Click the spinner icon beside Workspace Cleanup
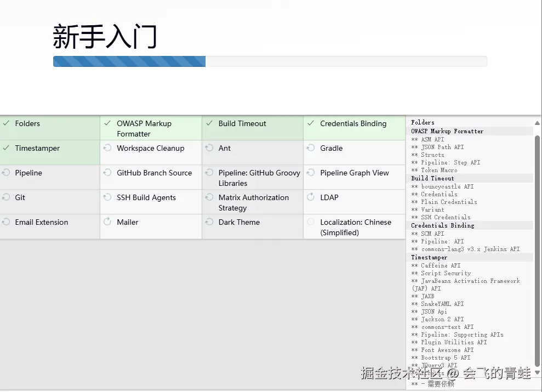Screen dimensions: 542x392 point(107,148)
